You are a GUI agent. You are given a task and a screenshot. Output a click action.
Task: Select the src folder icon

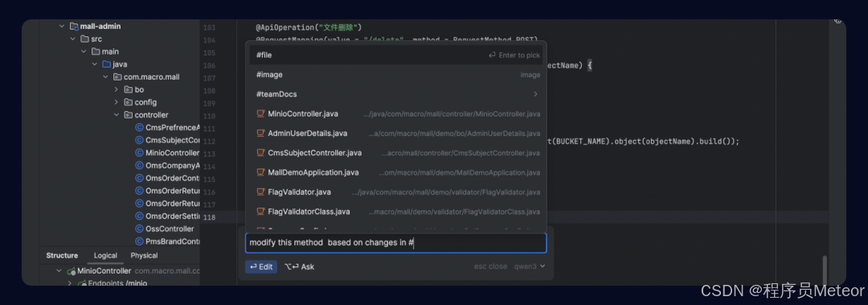[x=84, y=39]
